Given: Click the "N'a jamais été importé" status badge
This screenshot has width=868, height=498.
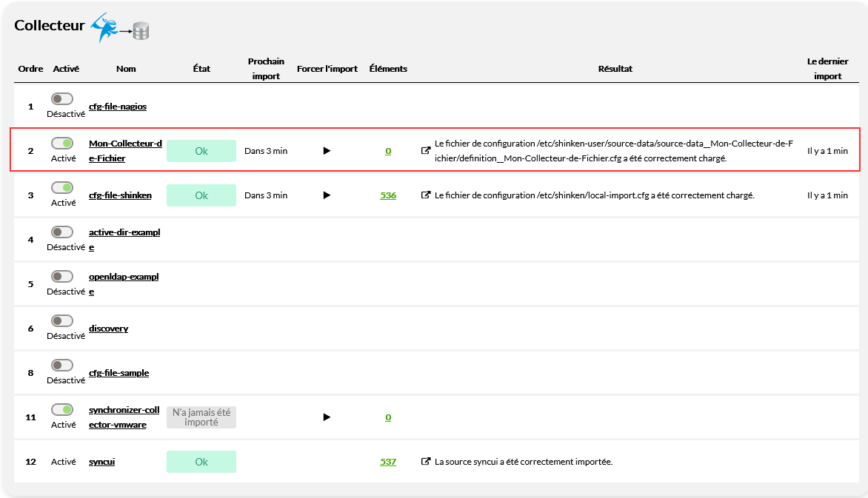Looking at the screenshot, I should click(x=201, y=417).
